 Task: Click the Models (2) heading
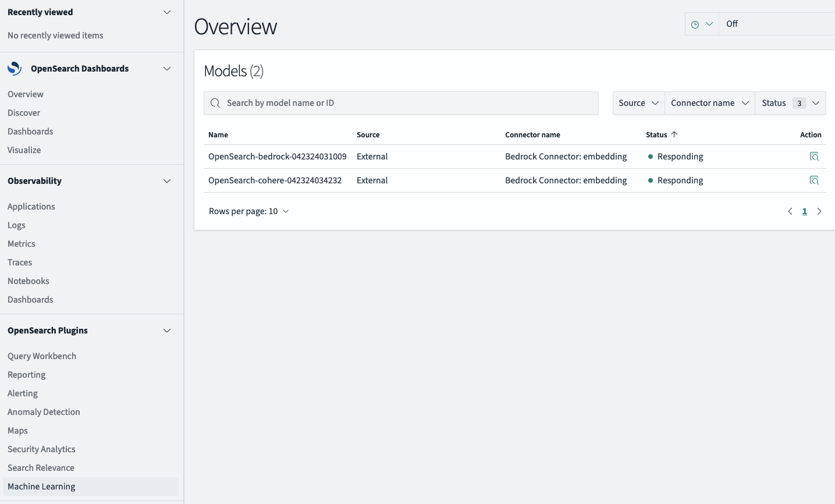click(234, 71)
